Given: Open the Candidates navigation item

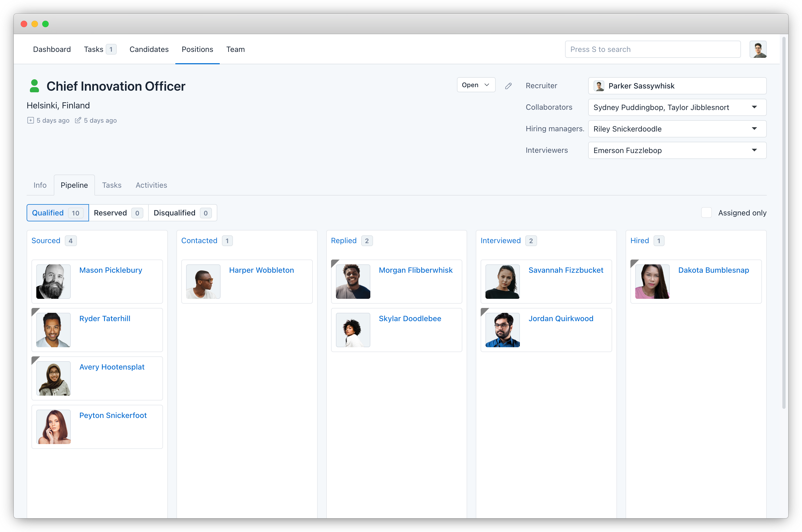Looking at the screenshot, I should (149, 49).
